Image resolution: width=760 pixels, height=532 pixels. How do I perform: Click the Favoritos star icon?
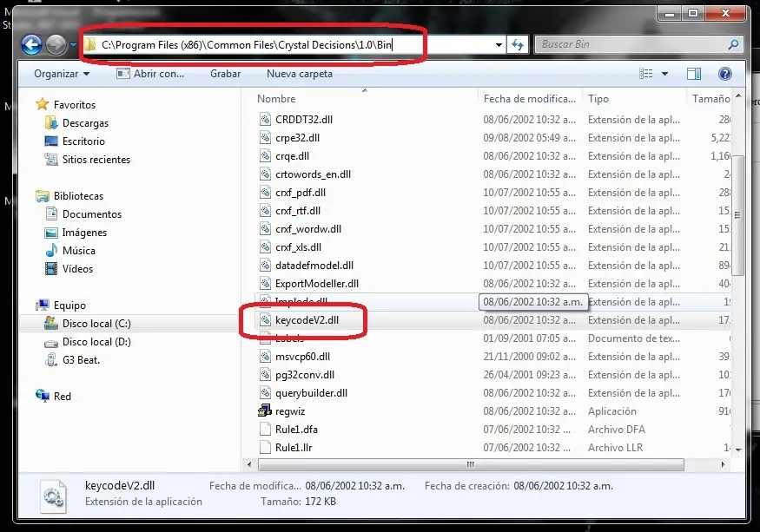pyautogui.click(x=43, y=104)
